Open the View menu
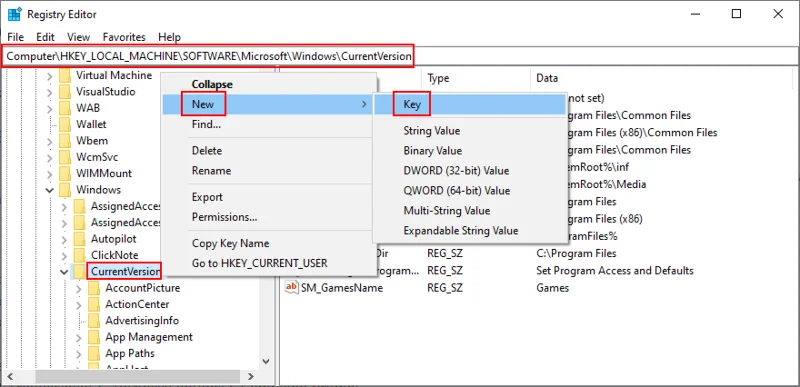This screenshot has height=387, width=800. 79,37
